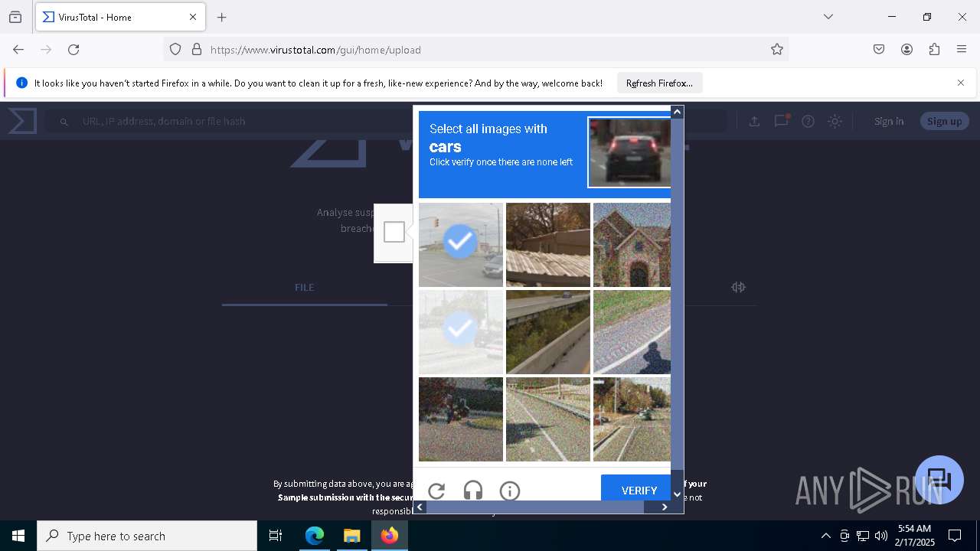Select the road with guardrail tile
Viewport: 980px width, 551px height.
(x=548, y=419)
